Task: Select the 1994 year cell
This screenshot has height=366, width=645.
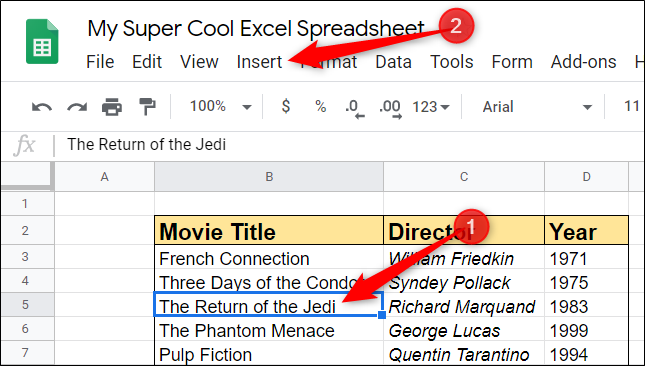Action: tap(587, 353)
